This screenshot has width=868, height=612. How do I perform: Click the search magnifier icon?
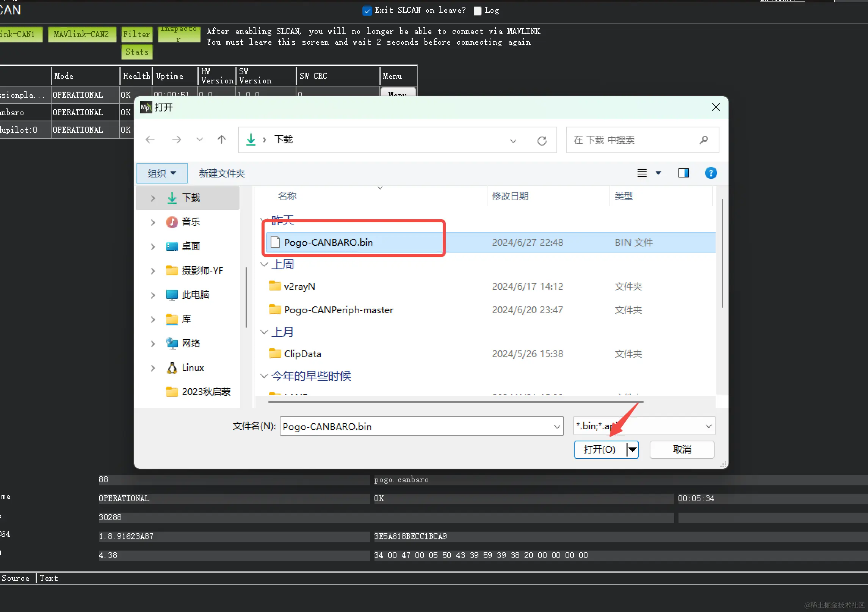click(703, 140)
